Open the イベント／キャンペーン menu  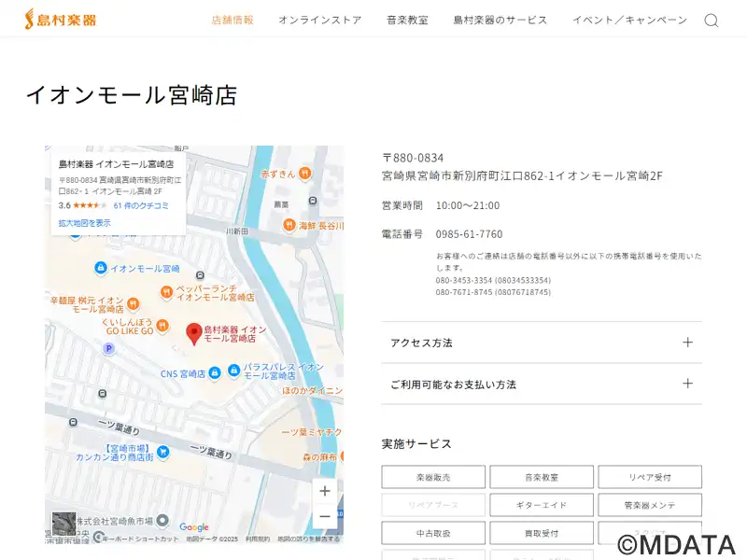click(629, 20)
